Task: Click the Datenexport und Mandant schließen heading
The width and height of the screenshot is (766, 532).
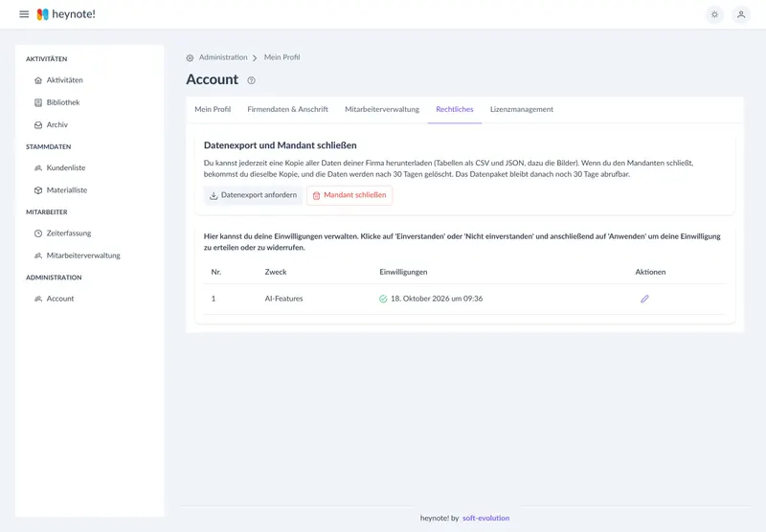Action: 280,145
